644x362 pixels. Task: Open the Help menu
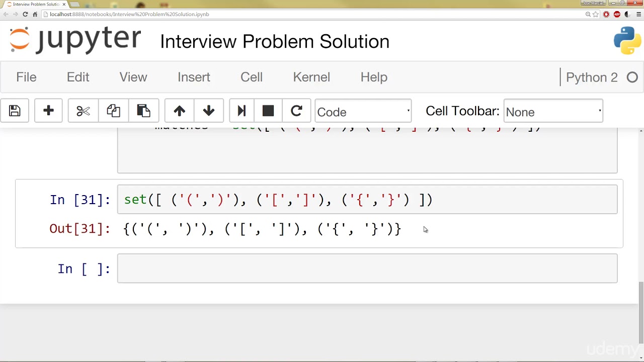[374, 77]
